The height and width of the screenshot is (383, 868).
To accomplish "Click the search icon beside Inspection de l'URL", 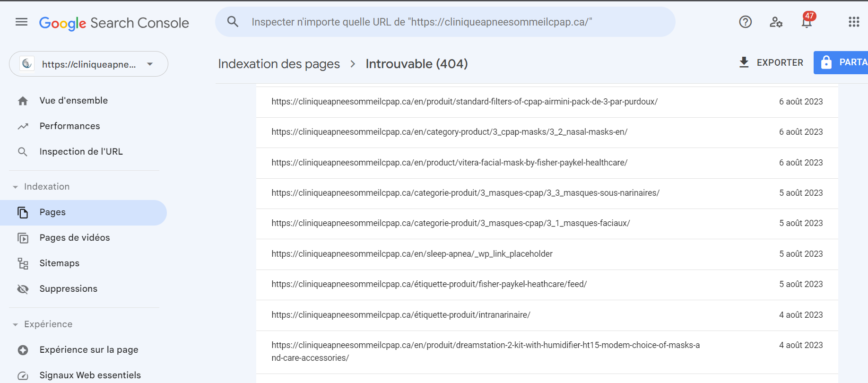I will click(x=23, y=152).
